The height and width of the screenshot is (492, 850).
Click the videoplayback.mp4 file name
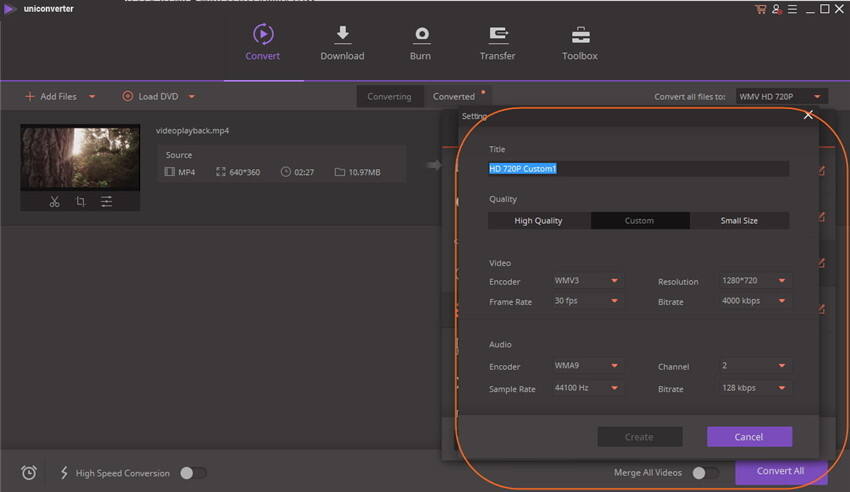(192, 131)
